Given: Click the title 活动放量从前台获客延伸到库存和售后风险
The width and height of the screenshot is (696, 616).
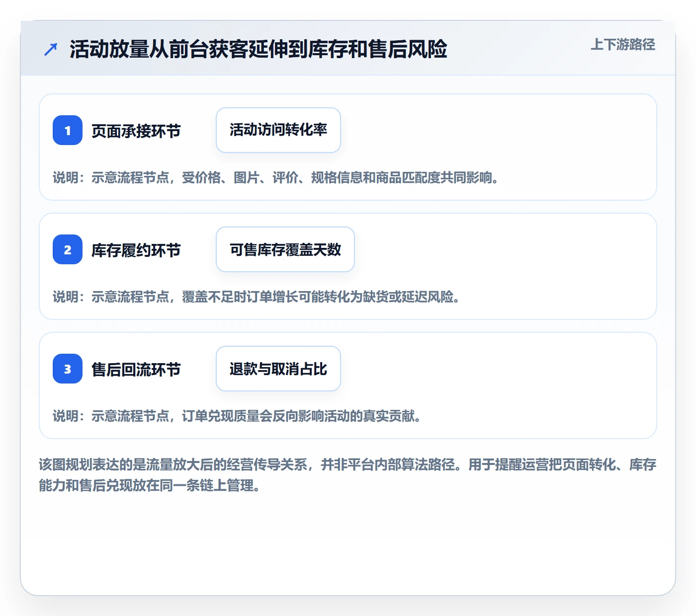Looking at the screenshot, I should 259,49.
